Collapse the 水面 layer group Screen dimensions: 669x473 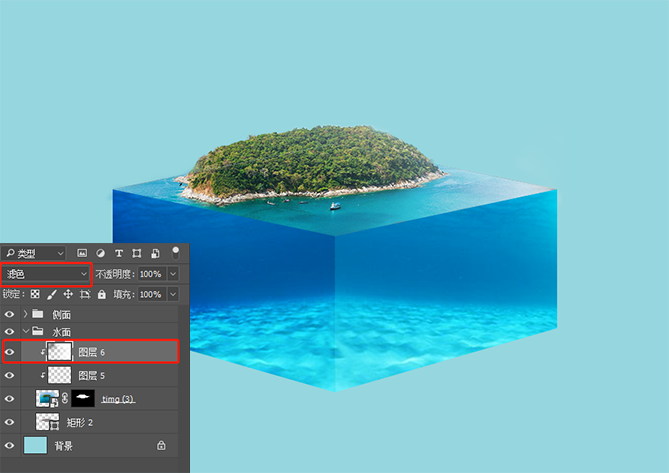[x=26, y=331]
